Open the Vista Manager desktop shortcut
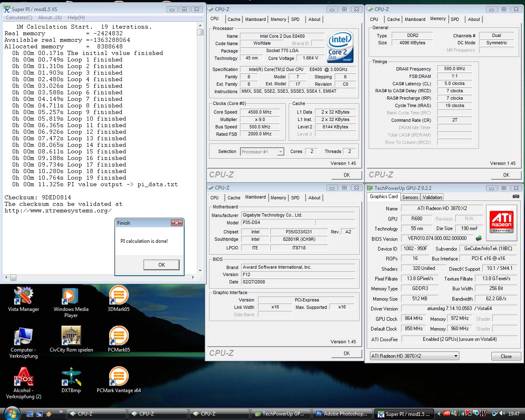 coord(23,299)
